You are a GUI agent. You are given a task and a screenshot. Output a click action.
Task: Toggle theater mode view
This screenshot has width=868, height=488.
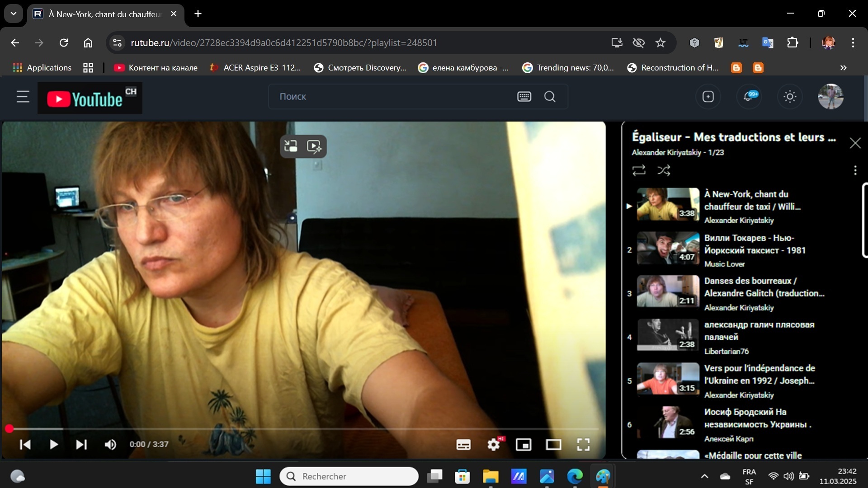pyautogui.click(x=553, y=445)
